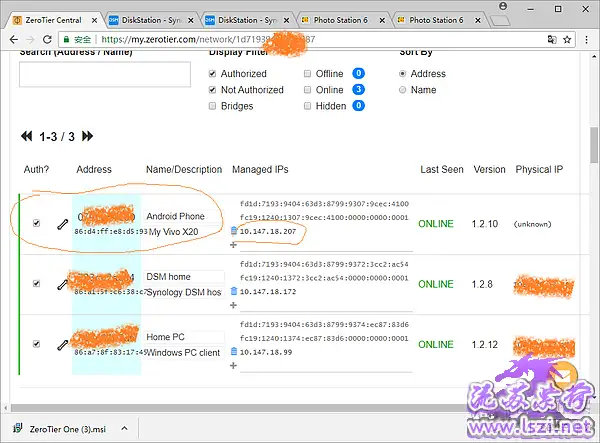Click wrench icon for Android Phone member

click(x=62, y=224)
